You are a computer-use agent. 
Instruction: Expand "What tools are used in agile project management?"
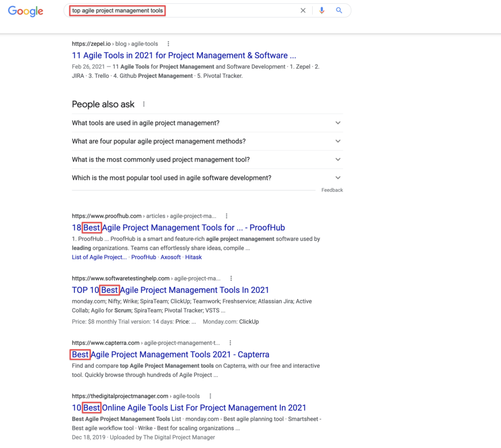[x=207, y=123]
